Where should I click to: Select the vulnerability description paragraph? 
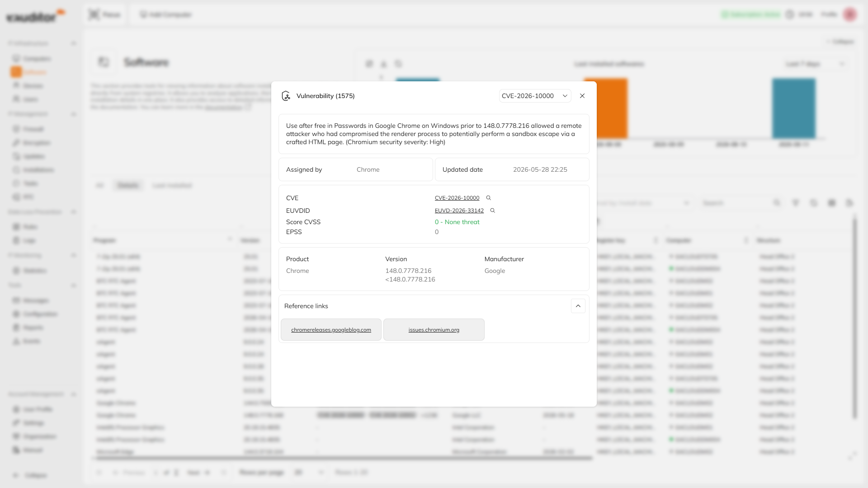[434, 134]
